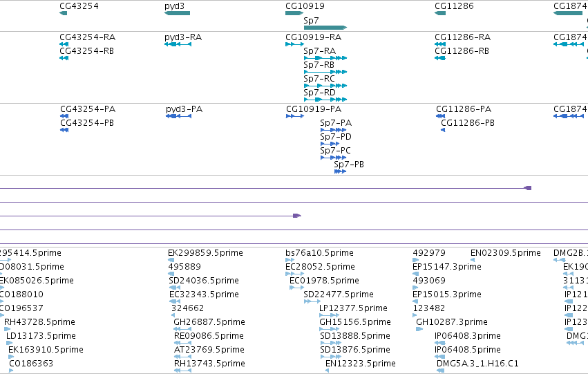Click the CG11286 gene label

click(454, 6)
